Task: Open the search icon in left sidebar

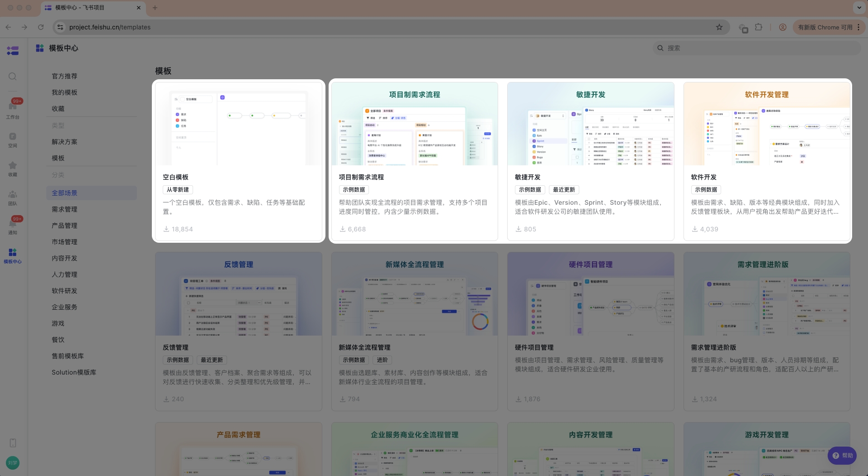Action: (13, 76)
